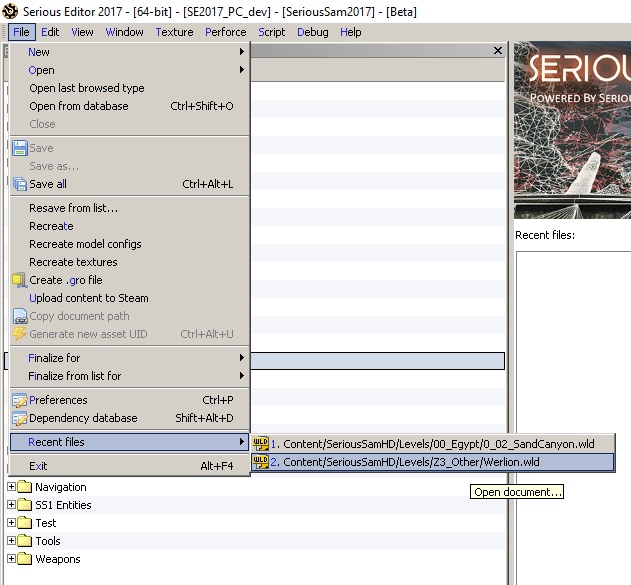
Task: Click the Copy document path icon
Action: click(x=19, y=316)
